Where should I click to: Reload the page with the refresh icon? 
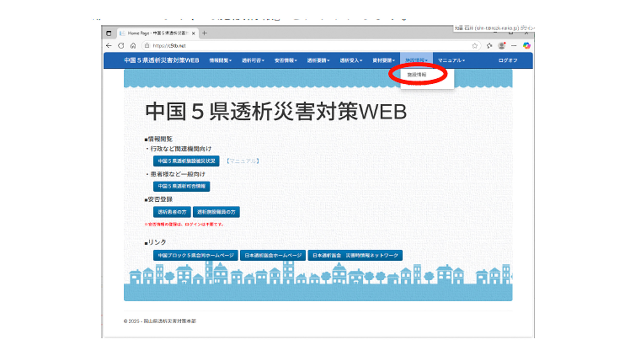click(x=121, y=46)
